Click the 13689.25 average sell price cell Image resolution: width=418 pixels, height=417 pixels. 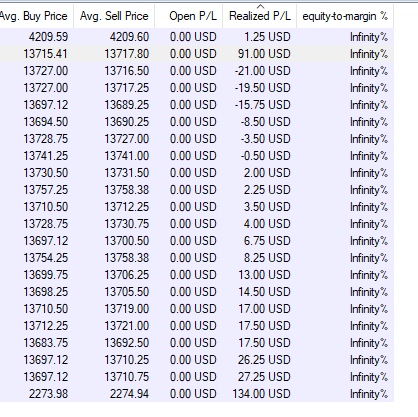pos(127,105)
